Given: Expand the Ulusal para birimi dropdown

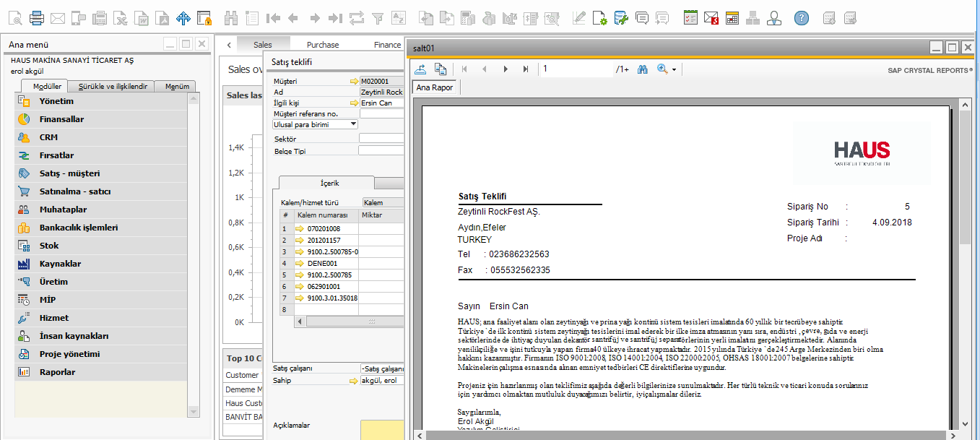Looking at the screenshot, I should click(352, 124).
